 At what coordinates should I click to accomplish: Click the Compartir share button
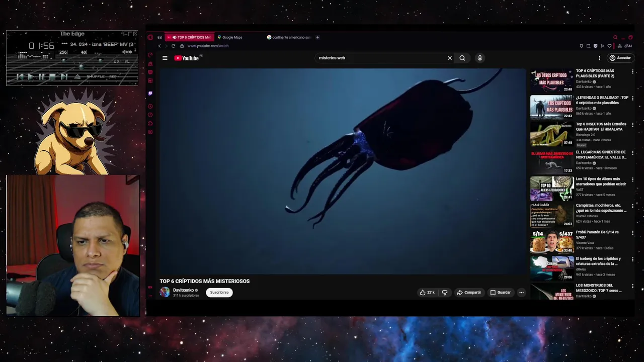coord(468,292)
